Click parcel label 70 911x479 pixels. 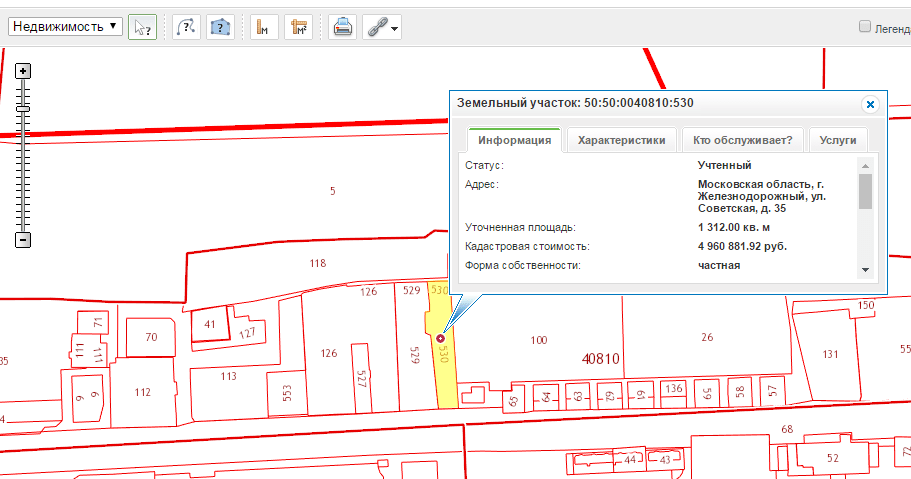tap(151, 337)
